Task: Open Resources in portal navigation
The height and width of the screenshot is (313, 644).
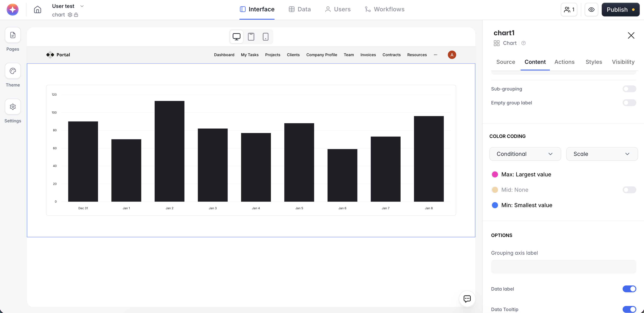Action: [417, 55]
